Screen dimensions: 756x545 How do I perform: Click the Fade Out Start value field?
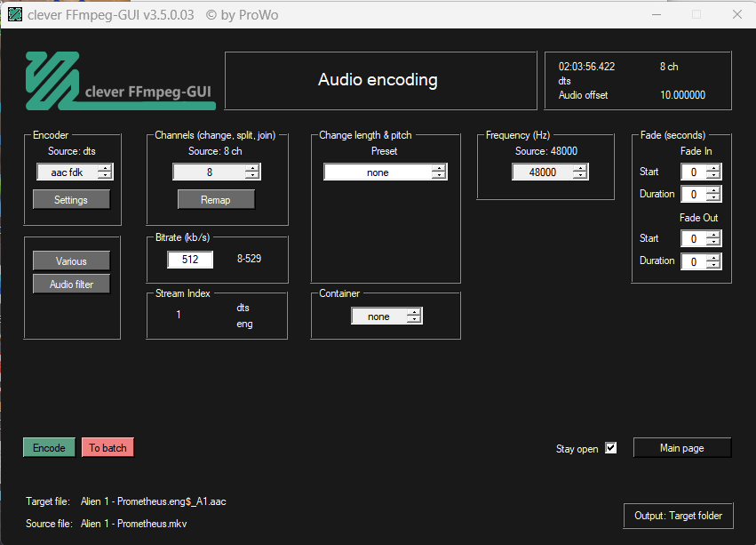(693, 238)
